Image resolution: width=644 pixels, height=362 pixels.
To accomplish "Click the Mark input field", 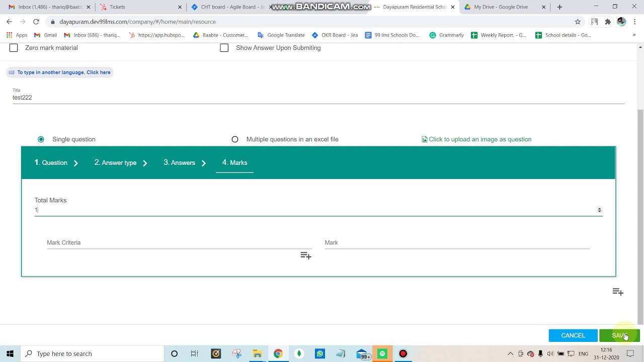I will [457, 243].
